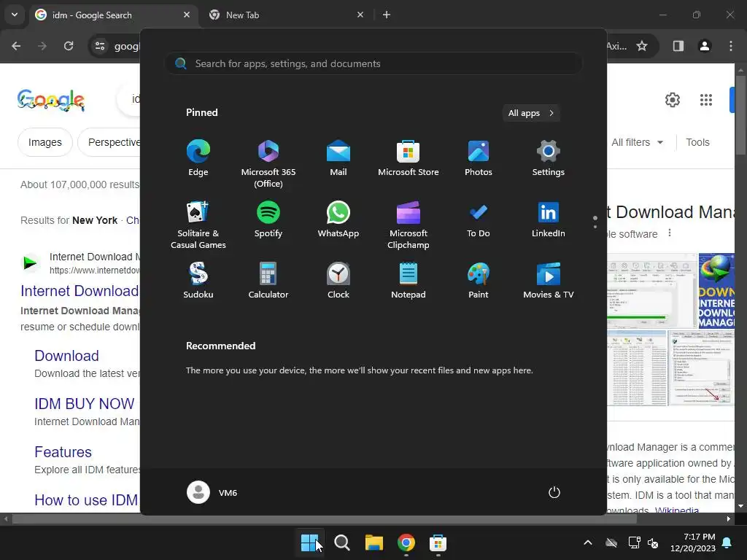This screenshot has width=747, height=560.
Task: Open the Download sitelink
Action: [66, 356]
